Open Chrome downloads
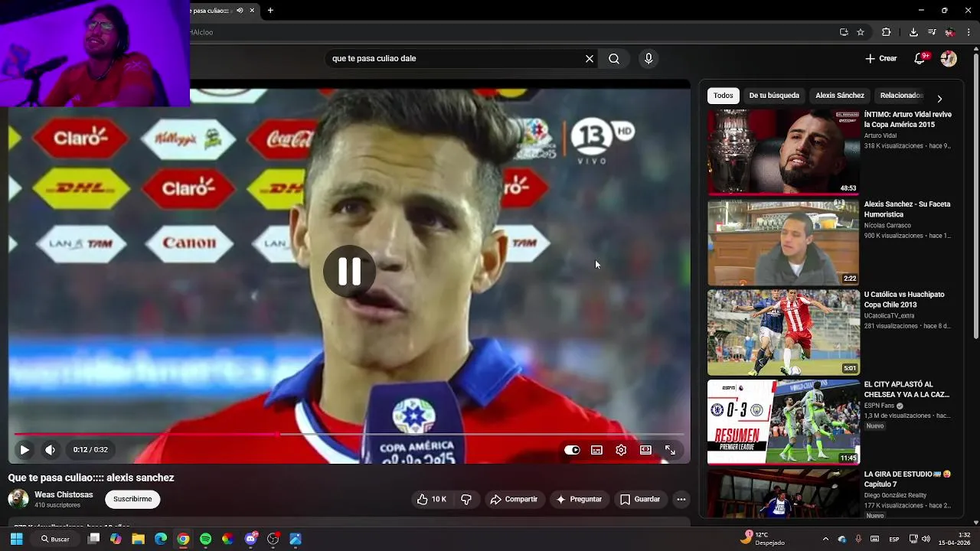The width and height of the screenshot is (980, 551). tap(913, 32)
